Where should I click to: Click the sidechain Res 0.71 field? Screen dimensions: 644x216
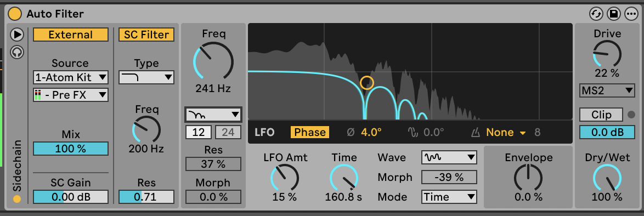146,197
